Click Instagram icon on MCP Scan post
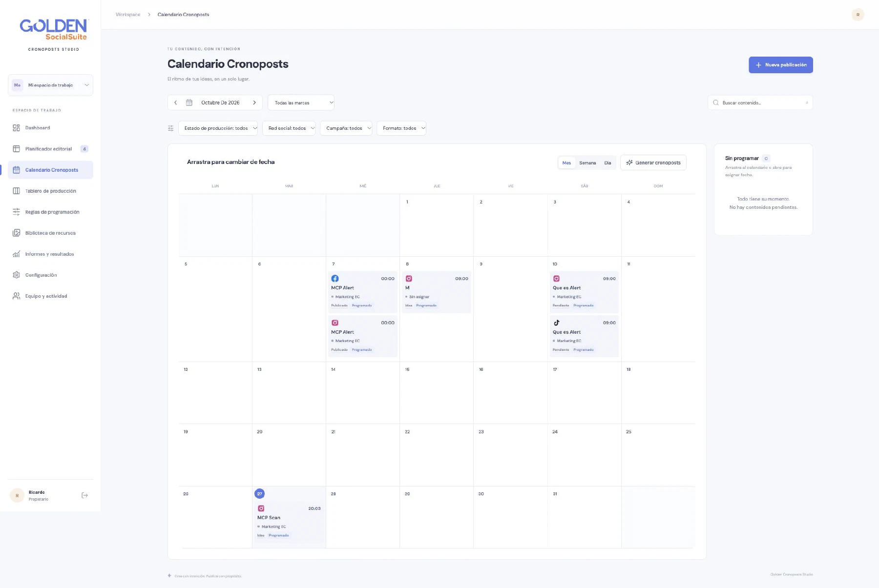Screen dimensions: 879x588 pyautogui.click(x=261, y=508)
